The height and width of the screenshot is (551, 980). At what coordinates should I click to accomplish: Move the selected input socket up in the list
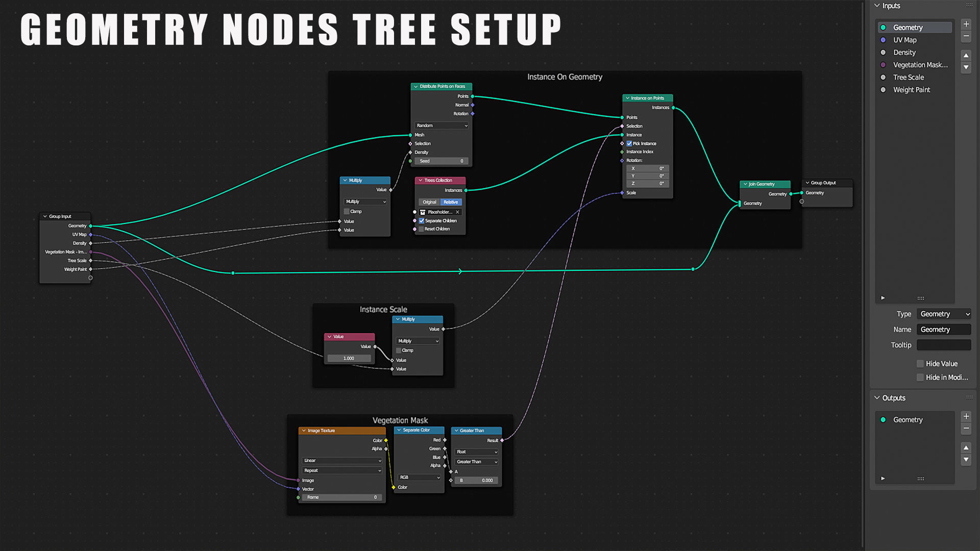click(966, 55)
